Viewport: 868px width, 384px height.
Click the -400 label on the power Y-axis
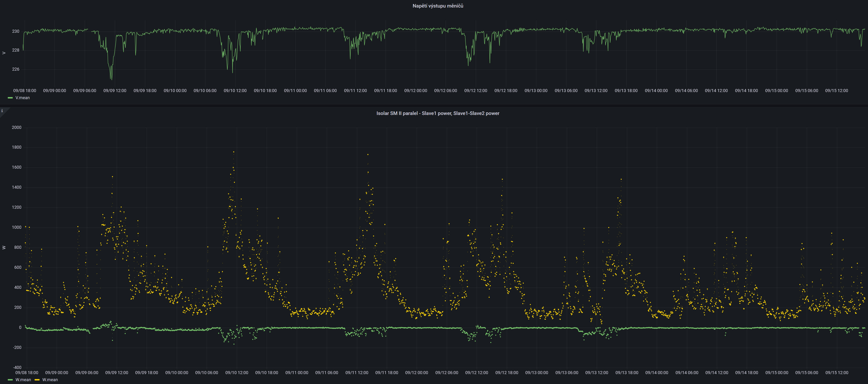pyautogui.click(x=17, y=367)
